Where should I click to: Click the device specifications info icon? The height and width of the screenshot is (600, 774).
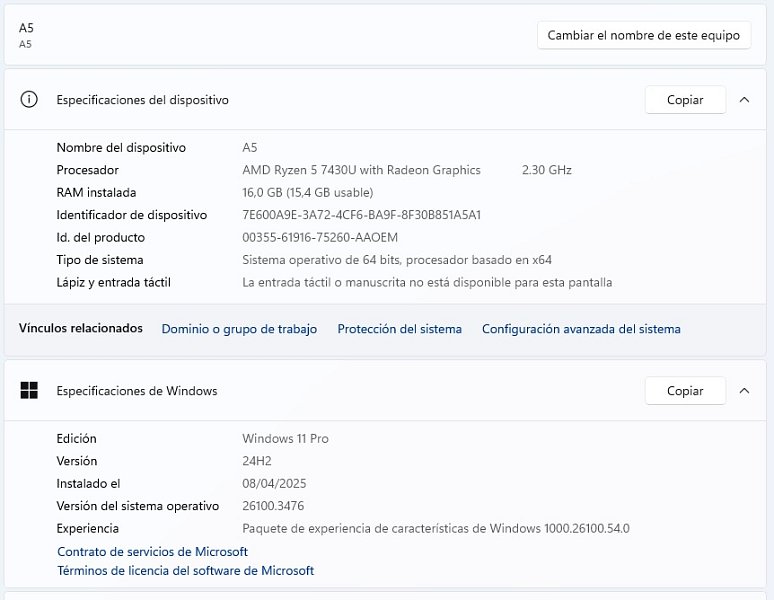(29, 99)
